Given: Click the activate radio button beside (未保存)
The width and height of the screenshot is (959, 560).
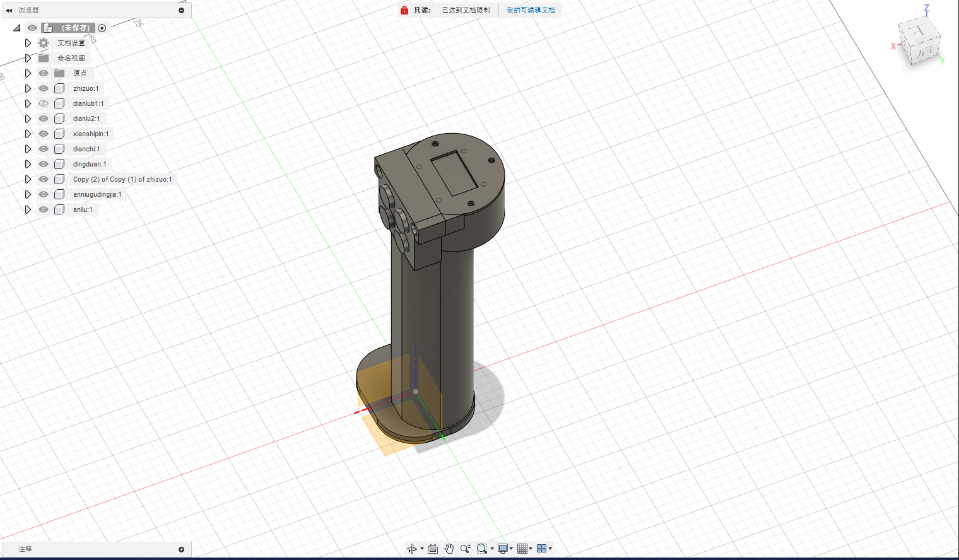Looking at the screenshot, I should click(x=102, y=28).
